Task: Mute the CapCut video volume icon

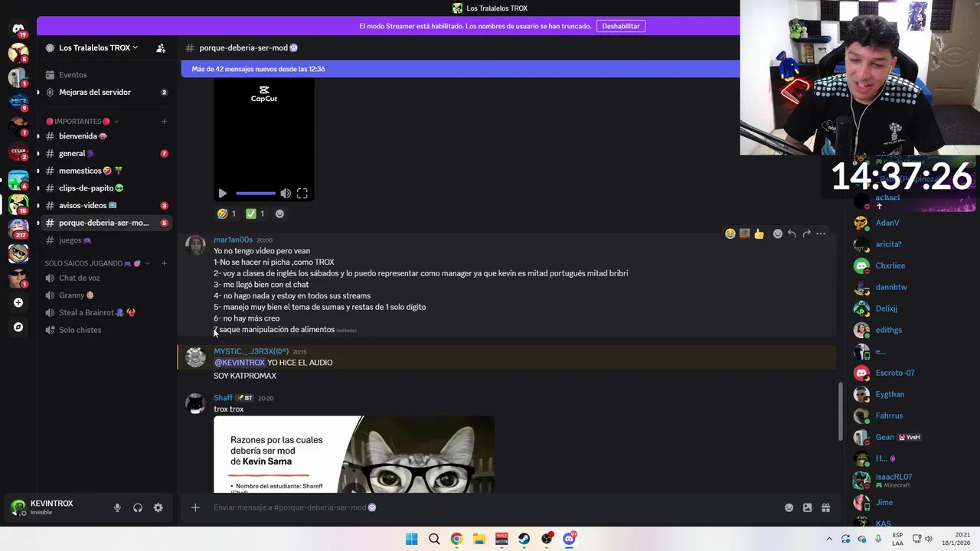Action: click(x=286, y=194)
